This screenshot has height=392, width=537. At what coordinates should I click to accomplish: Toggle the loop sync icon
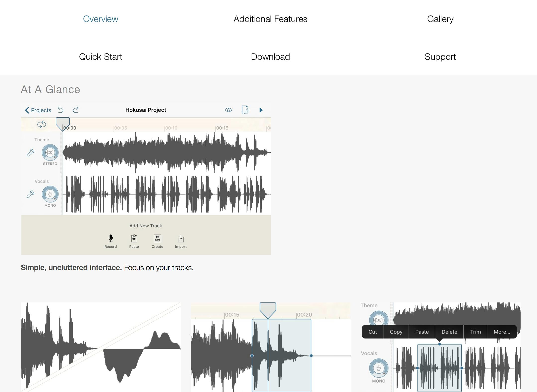tap(42, 124)
